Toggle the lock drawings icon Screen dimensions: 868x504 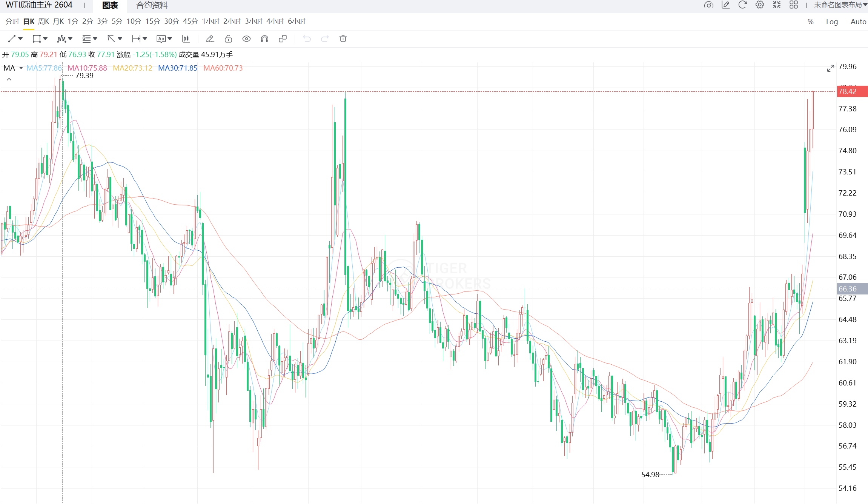[228, 39]
